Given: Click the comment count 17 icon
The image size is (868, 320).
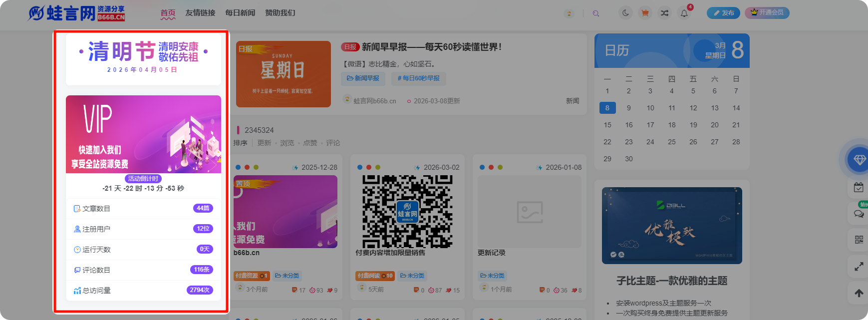Looking at the screenshot, I should click(294, 290).
